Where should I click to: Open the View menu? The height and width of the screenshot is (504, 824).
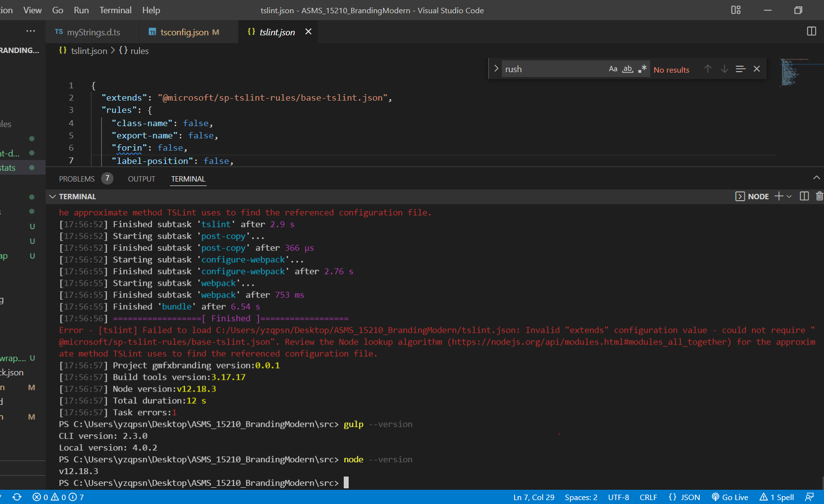tap(32, 10)
